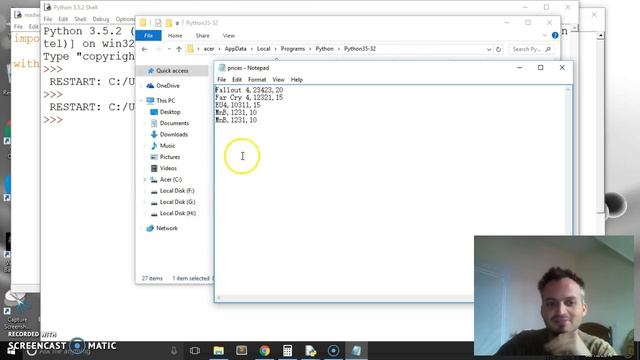Open File Explorer from the taskbar
This screenshot has height=360, width=640.
[219, 351]
